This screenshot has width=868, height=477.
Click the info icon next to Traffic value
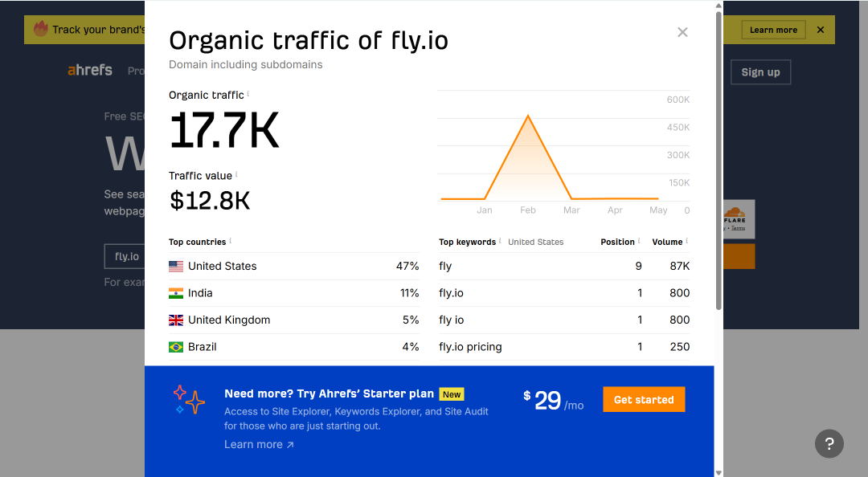[x=236, y=174]
